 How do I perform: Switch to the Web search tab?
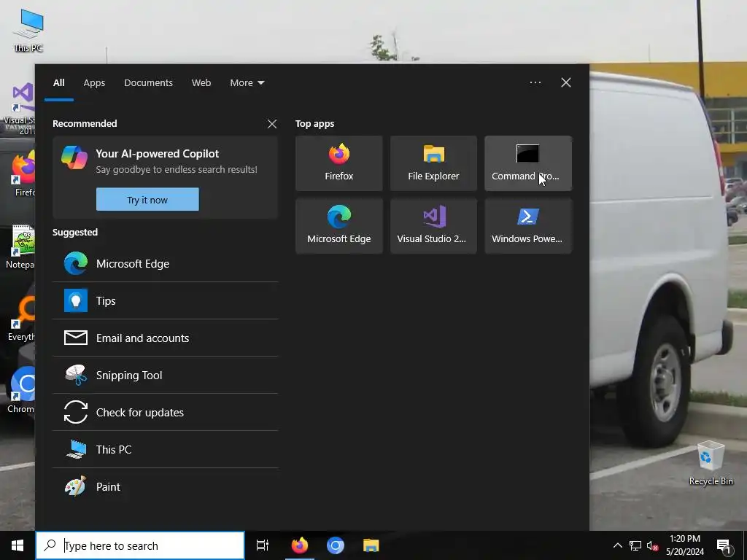201,83
